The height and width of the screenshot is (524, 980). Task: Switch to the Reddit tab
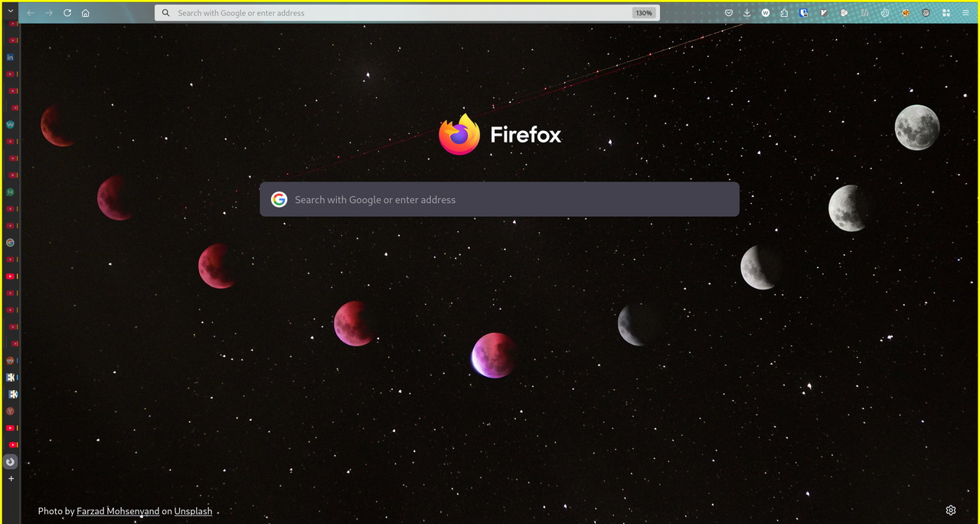tap(10, 360)
